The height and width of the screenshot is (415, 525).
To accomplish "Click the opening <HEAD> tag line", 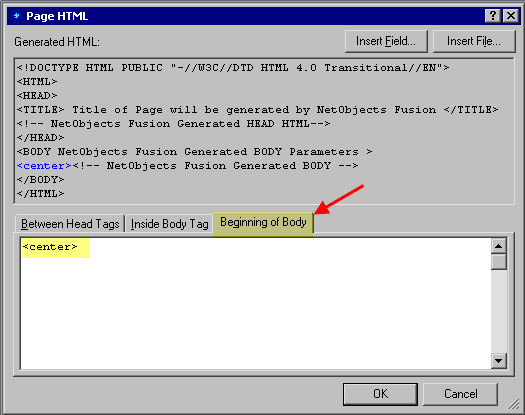I will tap(37, 96).
